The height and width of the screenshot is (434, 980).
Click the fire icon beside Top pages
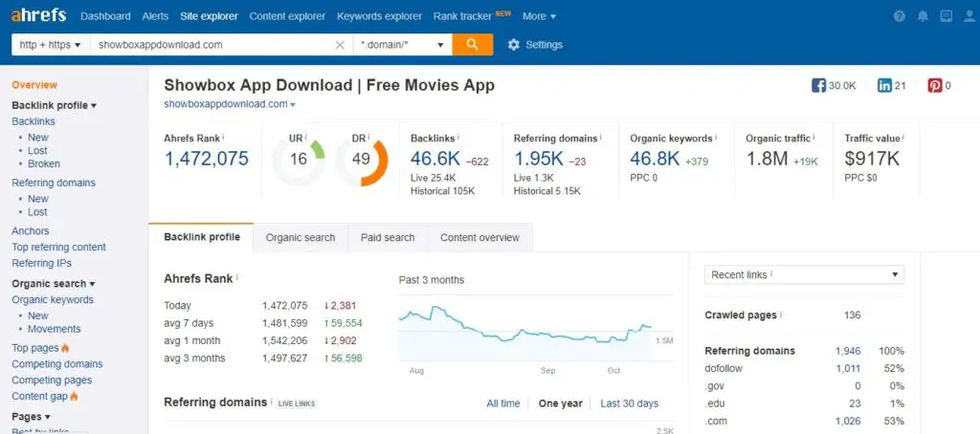pyautogui.click(x=66, y=349)
